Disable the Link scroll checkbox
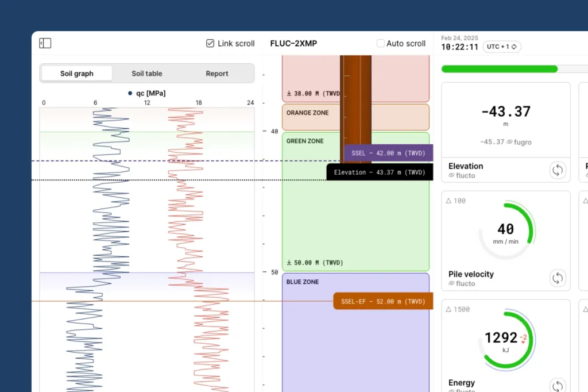 210,43
